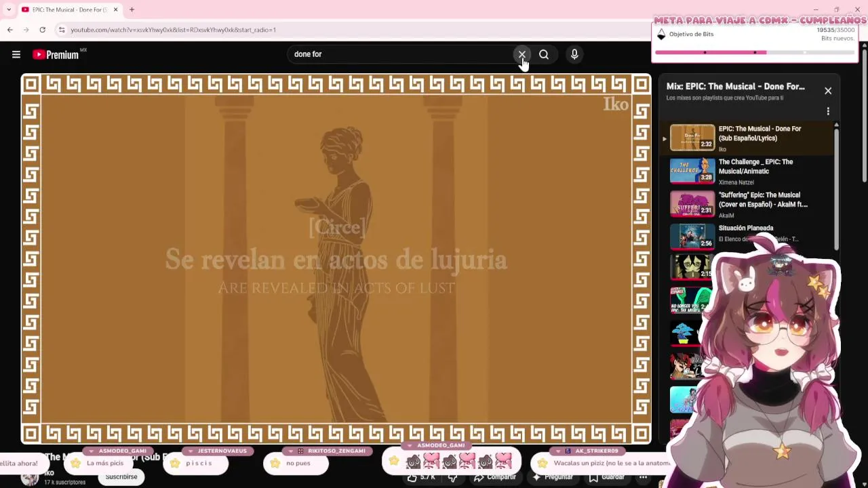Viewport: 868px width, 488px height.
Task: Click the 'AK_STRIKER09' username tag
Action: pyautogui.click(x=587, y=451)
